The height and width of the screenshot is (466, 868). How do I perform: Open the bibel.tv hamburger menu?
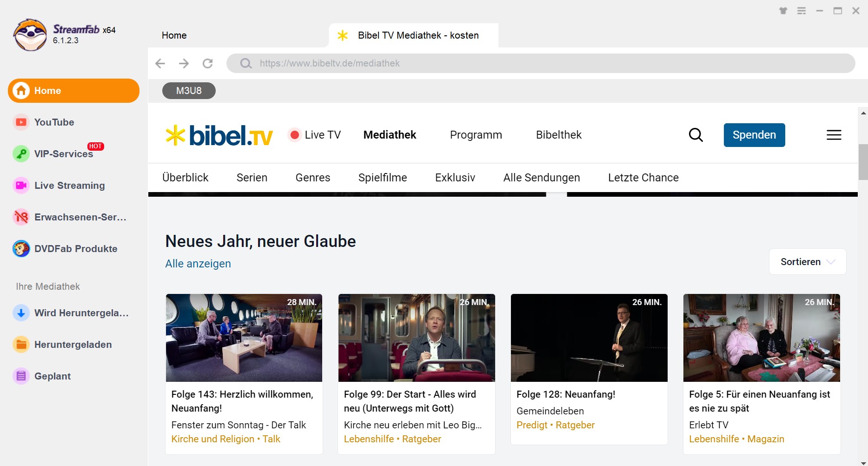tap(834, 135)
